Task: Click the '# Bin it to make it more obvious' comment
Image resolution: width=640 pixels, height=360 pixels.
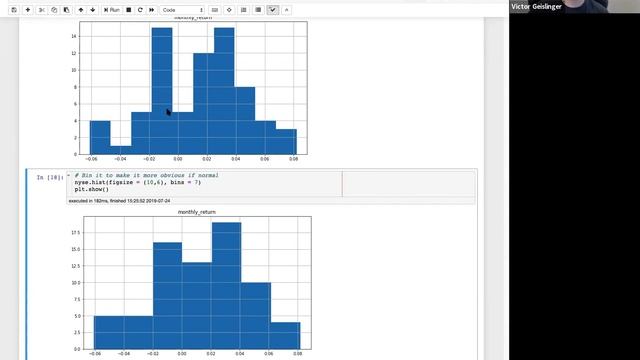Action: 147,175
